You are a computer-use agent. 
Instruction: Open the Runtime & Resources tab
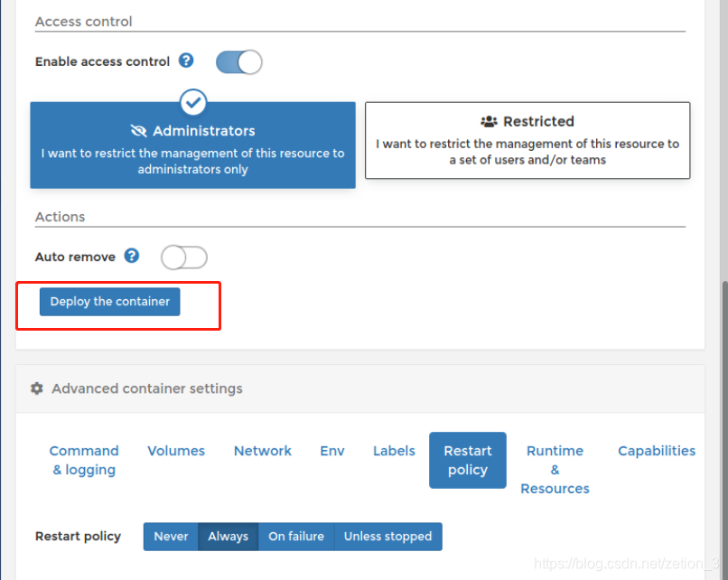pyautogui.click(x=555, y=470)
